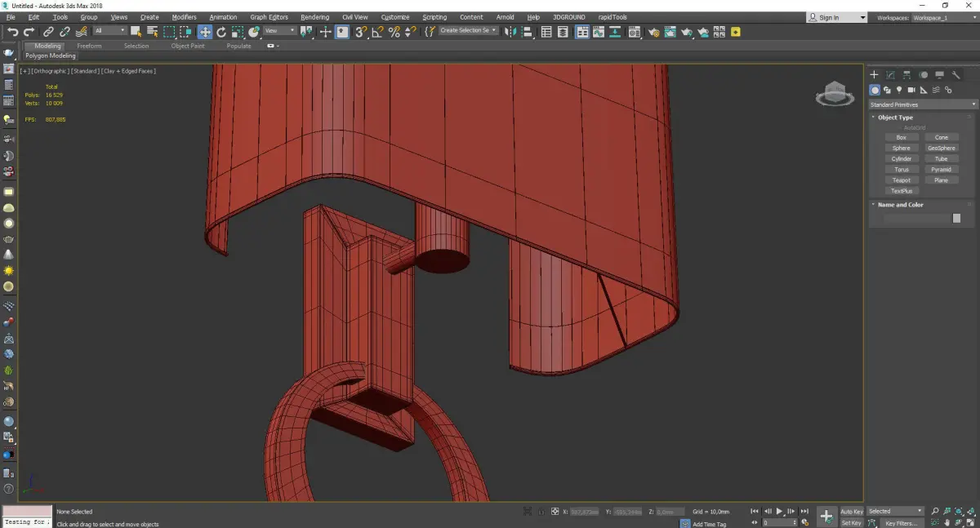Open the Create Selection Set dropdown
This screenshot has width=980, height=528.
(468, 31)
